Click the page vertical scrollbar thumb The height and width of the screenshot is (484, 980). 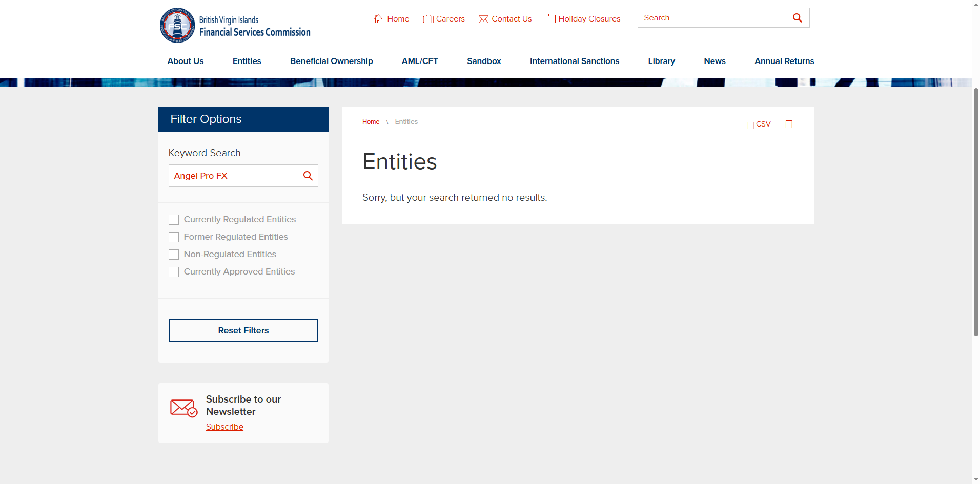click(x=976, y=212)
